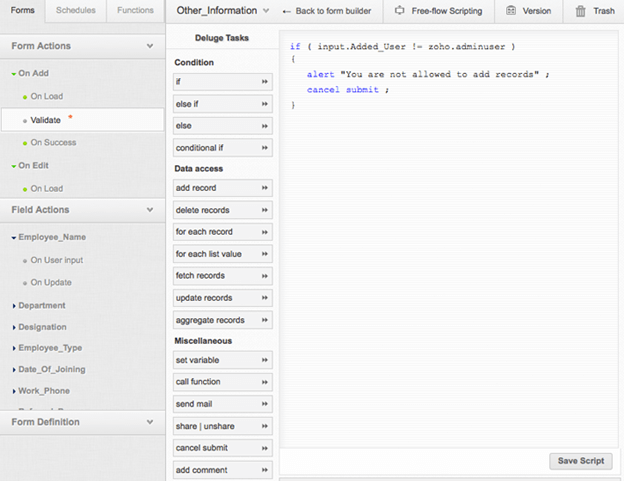Viewport: 624px width, 481px height.
Task: Insert the 'conditional if' task
Action: click(222, 148)
